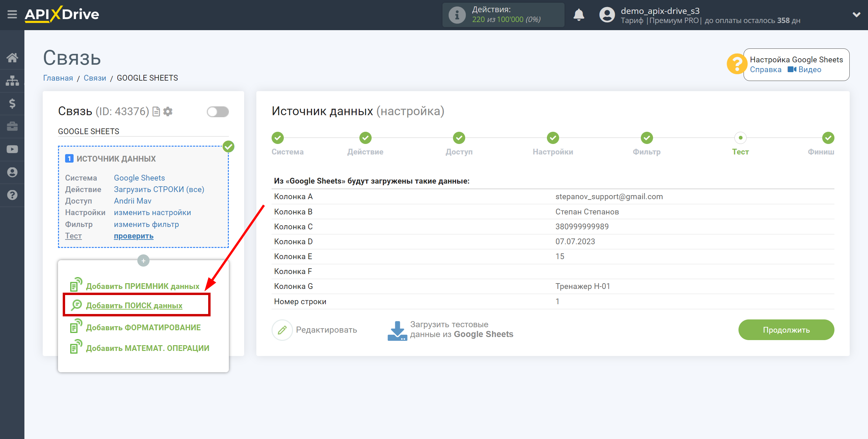This screenshot has height=439, width=868.
Task: Open the hamburger menu
Action: (12, 15)
